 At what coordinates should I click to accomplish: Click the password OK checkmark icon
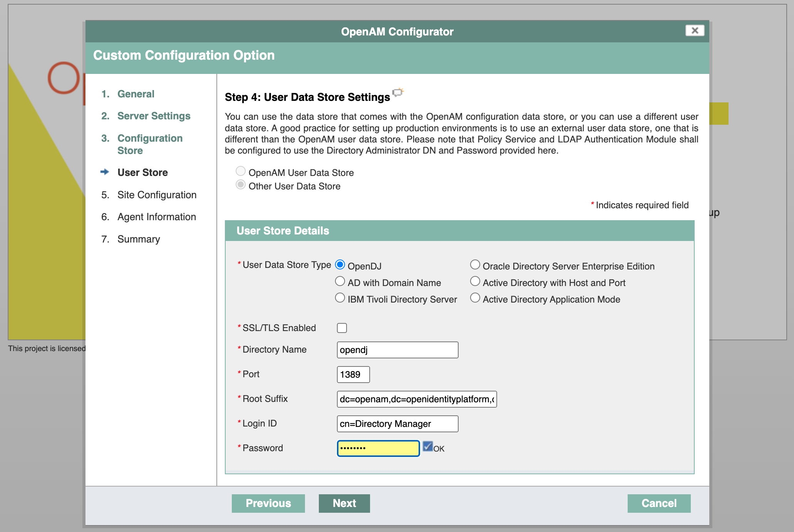click(427, 447)
